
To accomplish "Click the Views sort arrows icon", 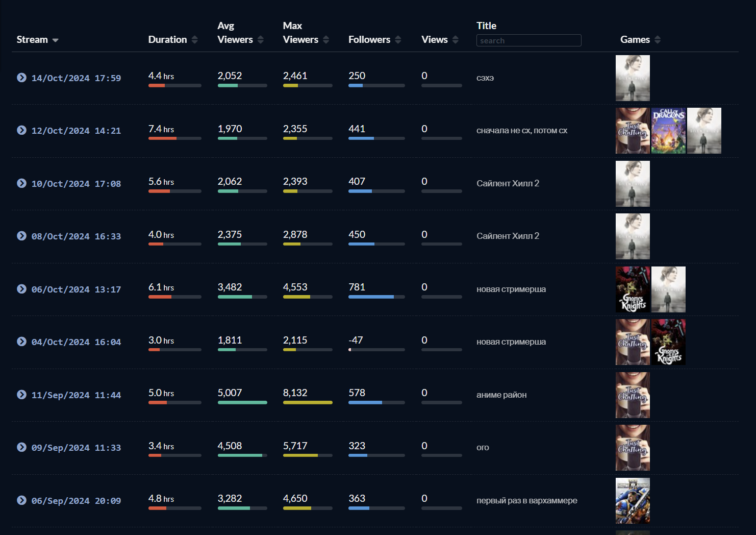I will point(456,40).
